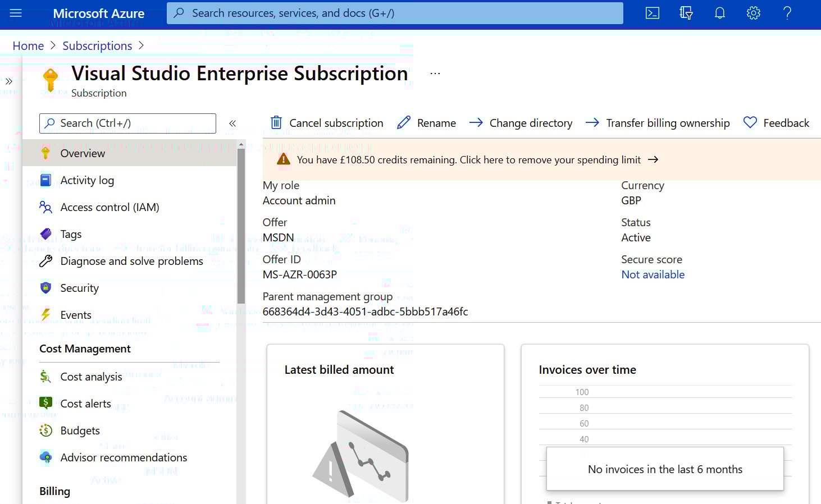Viewport: 821px width, 504px height.
Task: Select Security in the sidebar
Action: click(130, 288)
